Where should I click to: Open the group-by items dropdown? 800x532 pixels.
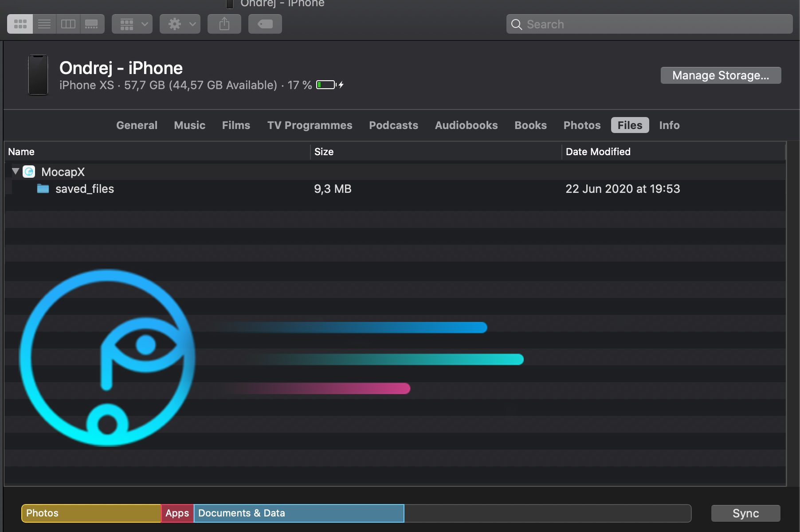coord(132,24)
